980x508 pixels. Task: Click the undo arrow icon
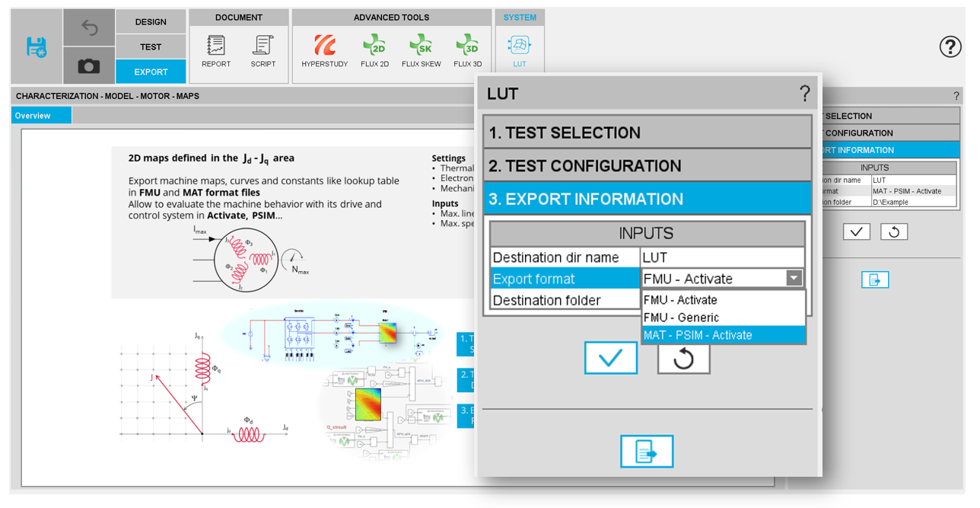point(89,28)
